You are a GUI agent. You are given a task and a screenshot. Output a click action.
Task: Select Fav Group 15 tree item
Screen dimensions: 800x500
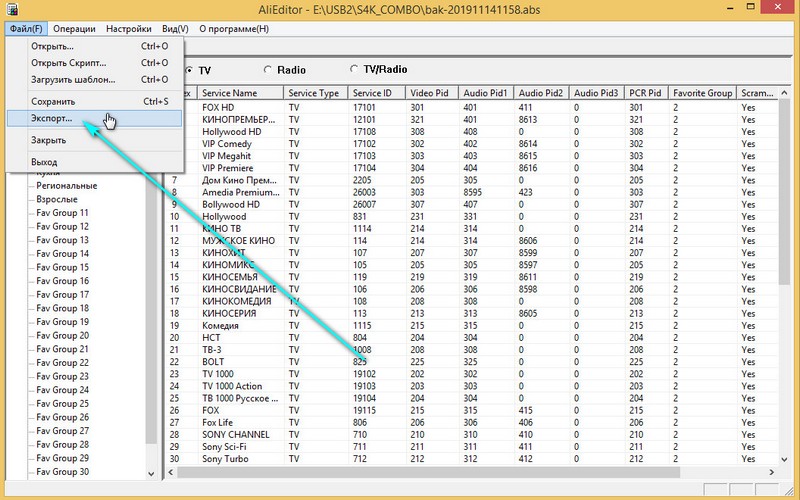[x=62, y=267]
